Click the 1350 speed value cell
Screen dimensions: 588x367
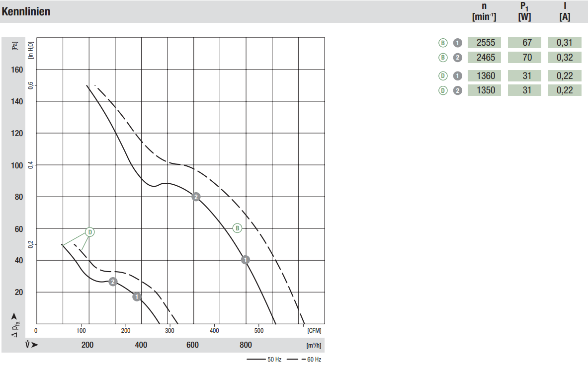coord(484,90)
